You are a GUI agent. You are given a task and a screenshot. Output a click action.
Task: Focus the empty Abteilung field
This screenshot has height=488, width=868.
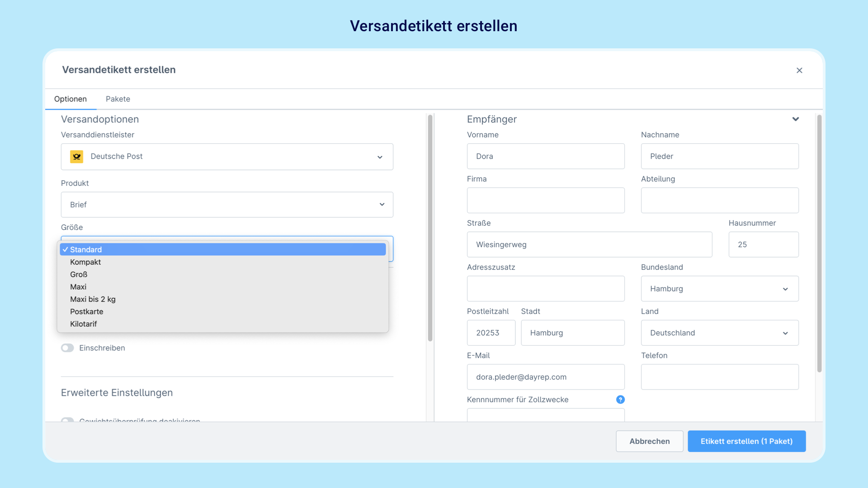pos(720,200)
